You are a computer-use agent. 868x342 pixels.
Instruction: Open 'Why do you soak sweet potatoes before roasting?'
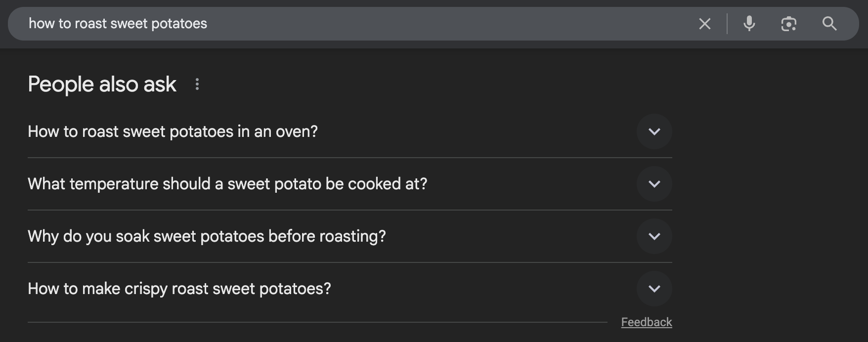click(207, 236)
